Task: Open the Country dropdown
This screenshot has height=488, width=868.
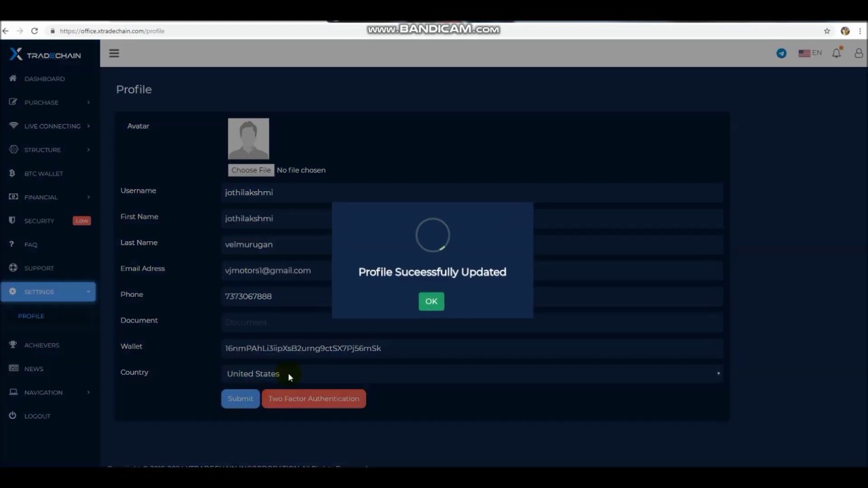Action: coord(472,373)
